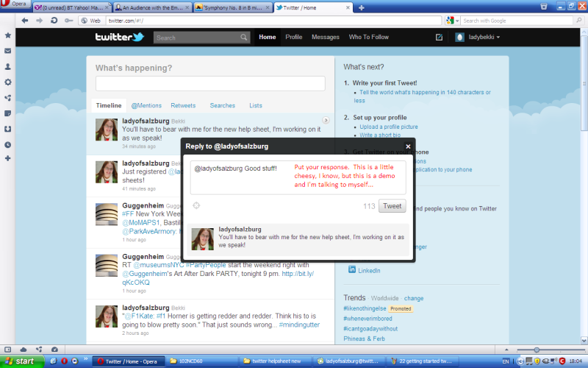The height and width of the screenshot is (368, 588).
Task: Close the Reply to @ladyofsalzburg dialog
Action: pyautogui.click(x=408, y=146)
